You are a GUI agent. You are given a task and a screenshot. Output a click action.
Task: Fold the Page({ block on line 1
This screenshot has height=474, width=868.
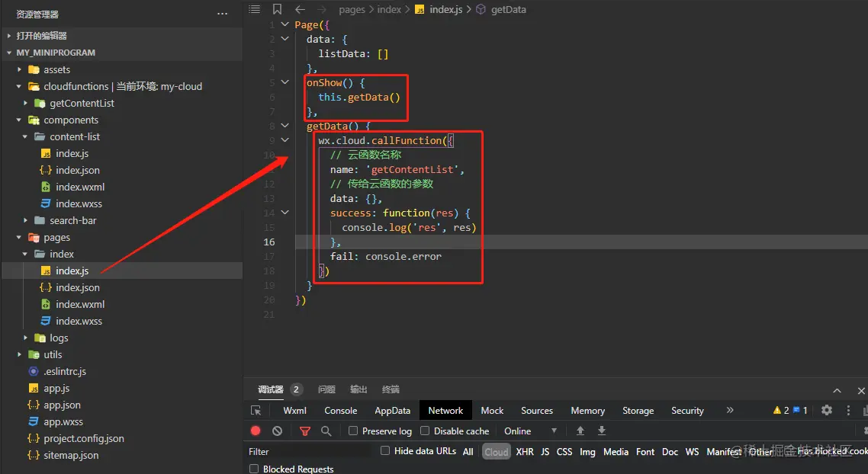point(285,24)
